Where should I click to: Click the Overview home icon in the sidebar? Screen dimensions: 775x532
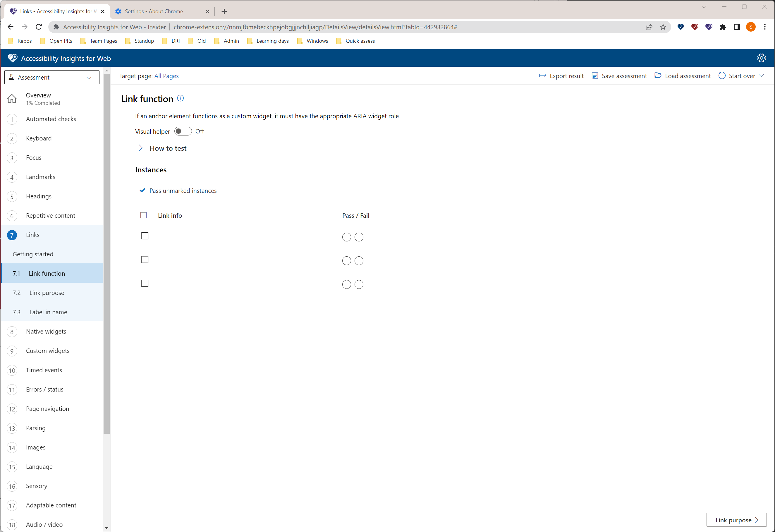pos(12,98)
